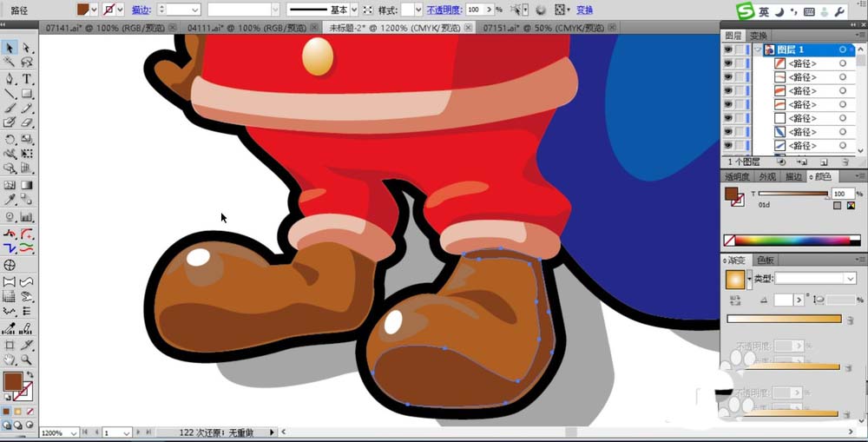
Task: Open the 透明度 panel tab
Action: 736,176
